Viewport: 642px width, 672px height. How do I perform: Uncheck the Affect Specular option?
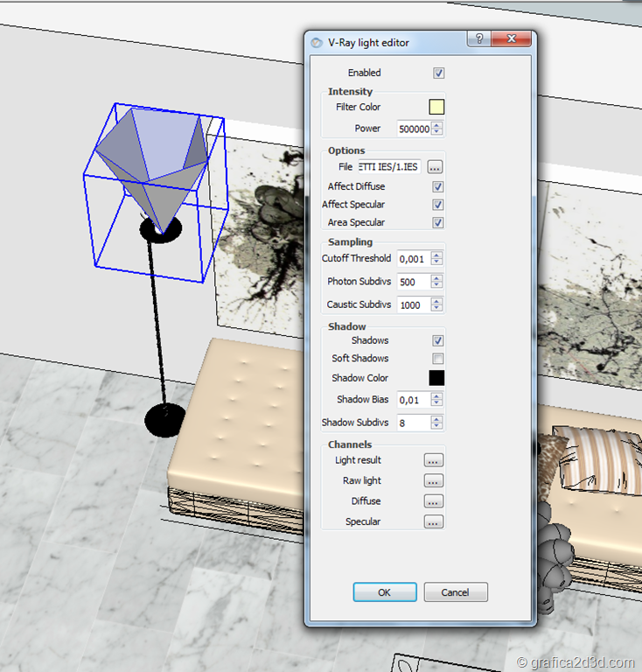pos(438,205)
